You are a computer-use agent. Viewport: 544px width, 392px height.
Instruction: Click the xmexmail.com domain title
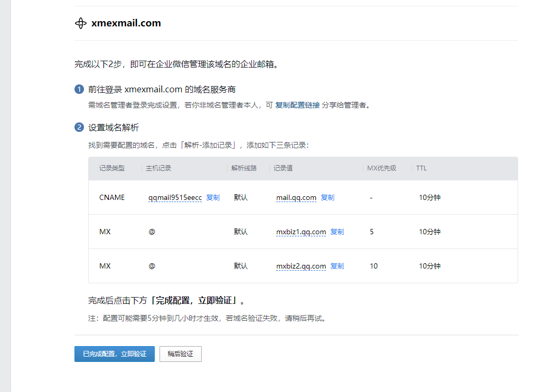click(126, 23)
